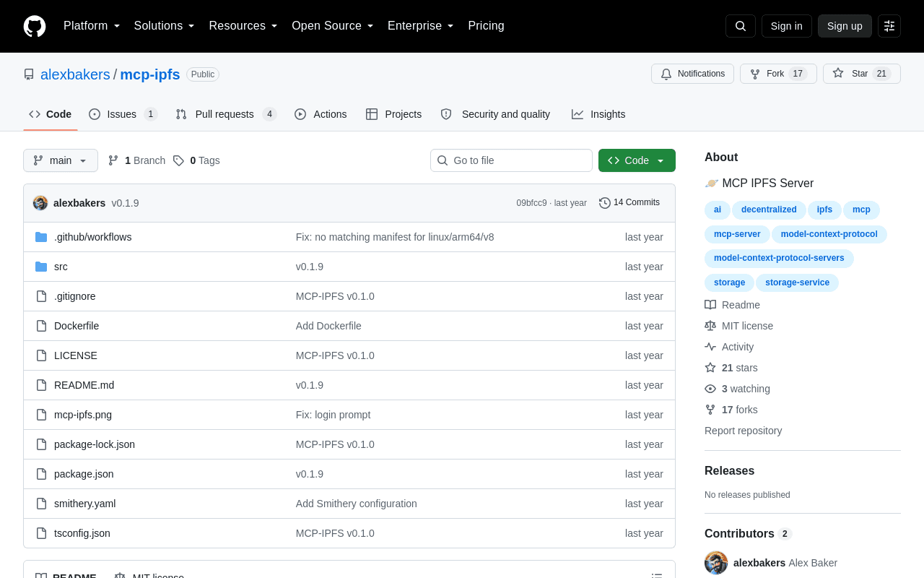Click the branch icon next to 1 Branch

pyautogui.click(x=113, y=160)
